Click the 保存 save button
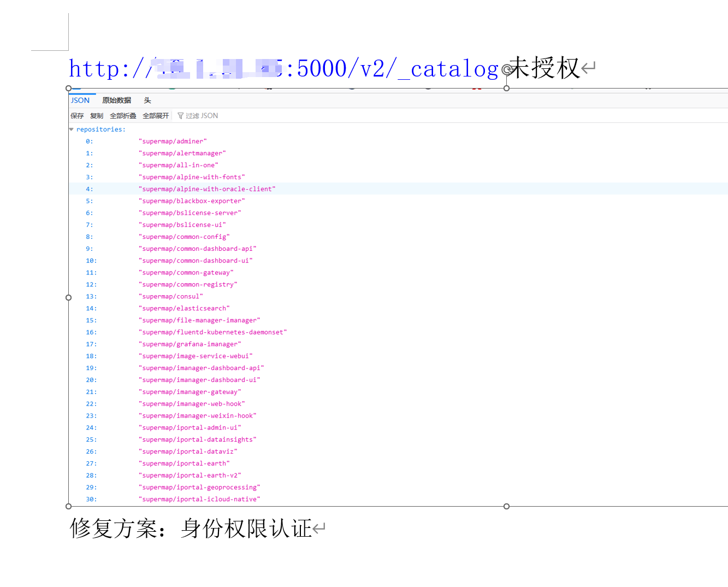 coord(77,116)
